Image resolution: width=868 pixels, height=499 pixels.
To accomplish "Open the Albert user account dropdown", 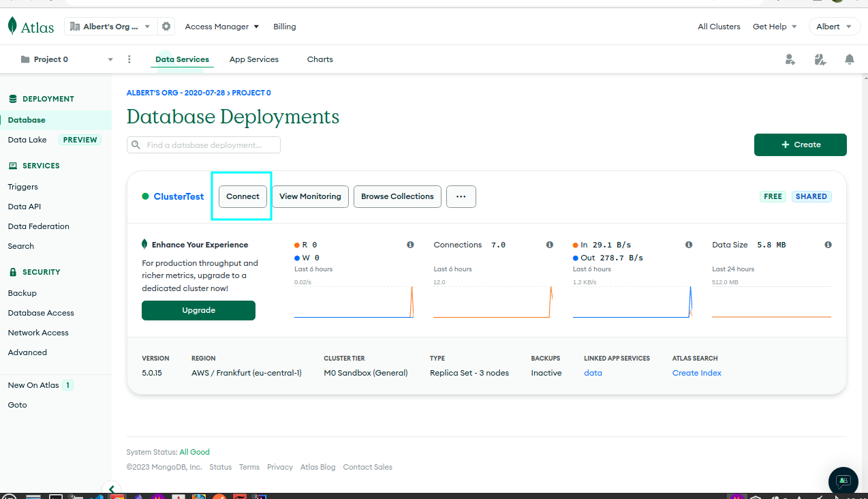I will (834, 27).
